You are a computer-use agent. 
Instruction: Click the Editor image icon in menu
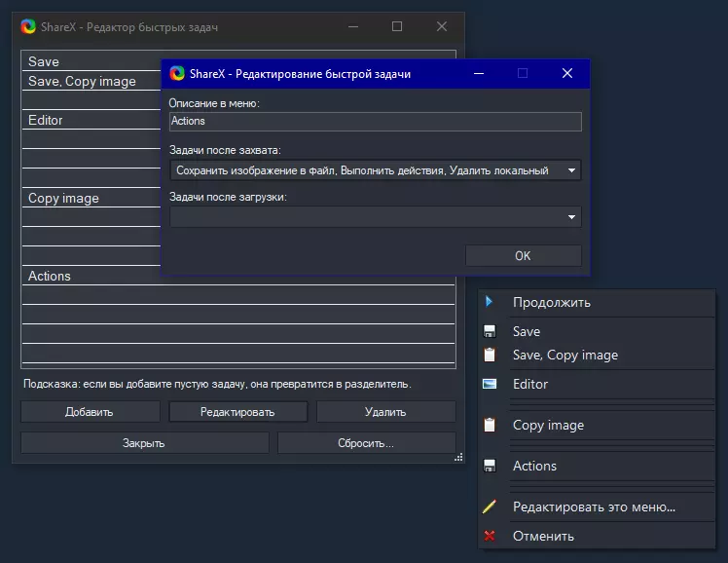(x=490, y=384)
